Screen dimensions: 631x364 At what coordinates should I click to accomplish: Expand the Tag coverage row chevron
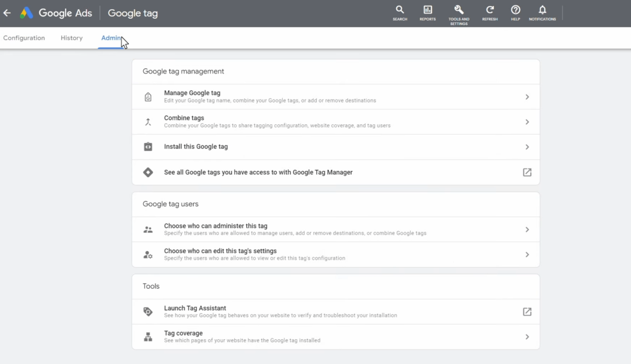(527, 336)
